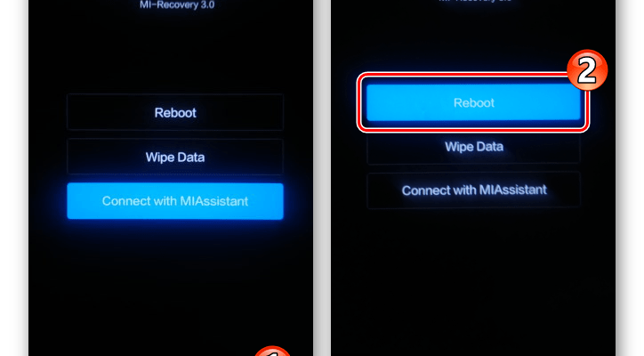The width and height of the screenshot is (644, 356).
Task: Click the MI-Recovery 3.0 title on left screen
Action: pyautogui.click(x=177, y=5)
